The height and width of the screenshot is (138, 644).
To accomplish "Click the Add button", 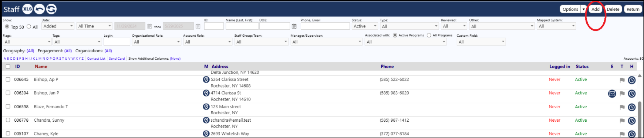I will [x=596, y=9].
